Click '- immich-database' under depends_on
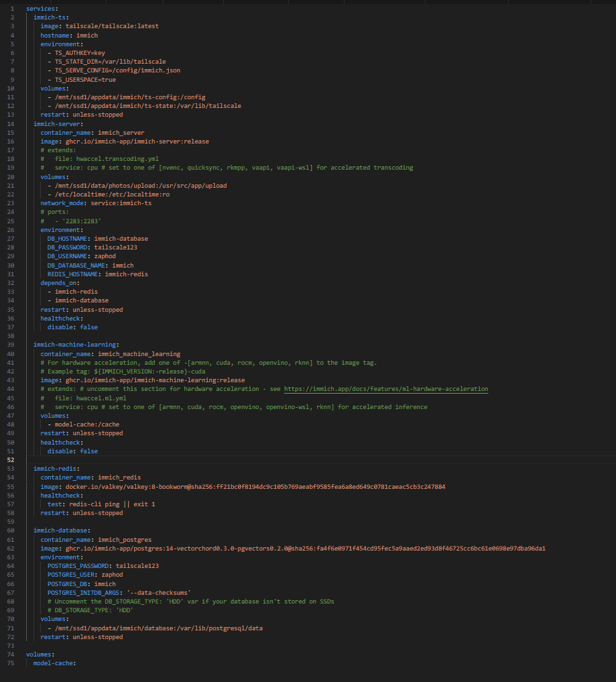616x682 pixels. [x=78, y=300]
